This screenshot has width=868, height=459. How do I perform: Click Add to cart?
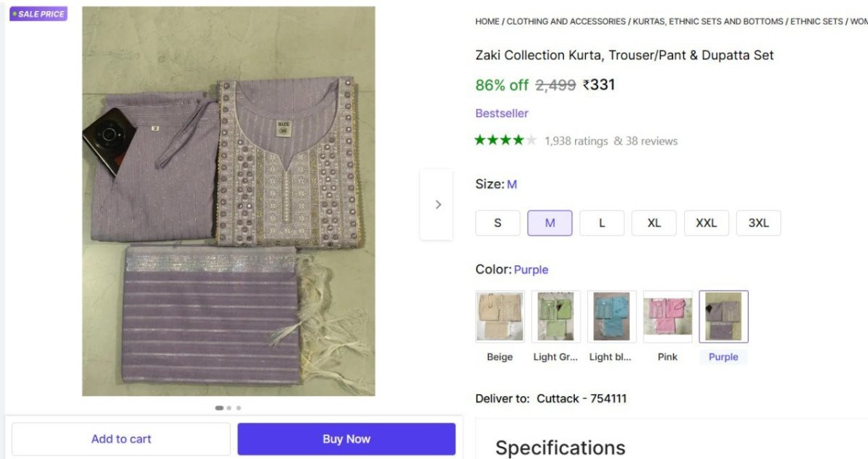(121, 438)
